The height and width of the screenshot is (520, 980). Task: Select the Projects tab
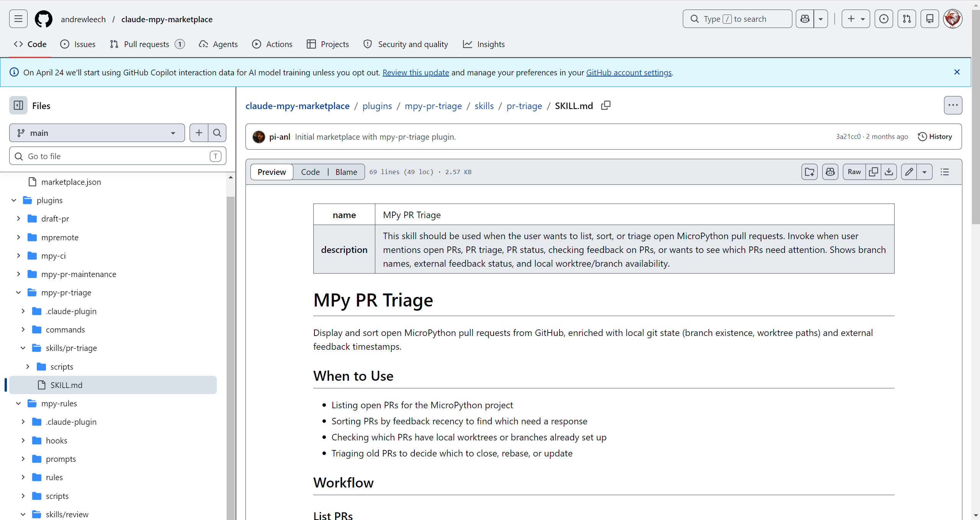(328, 44)
